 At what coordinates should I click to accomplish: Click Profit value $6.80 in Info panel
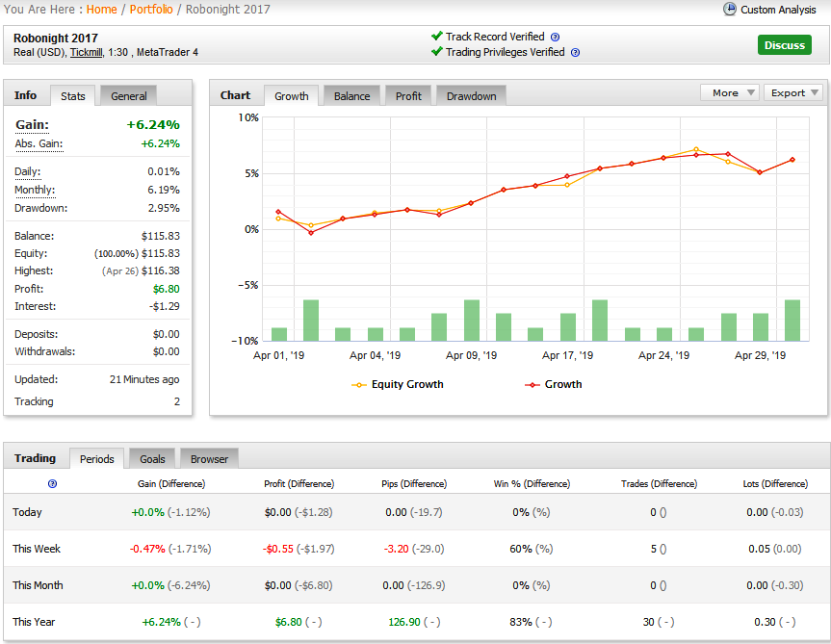[167, 289]
